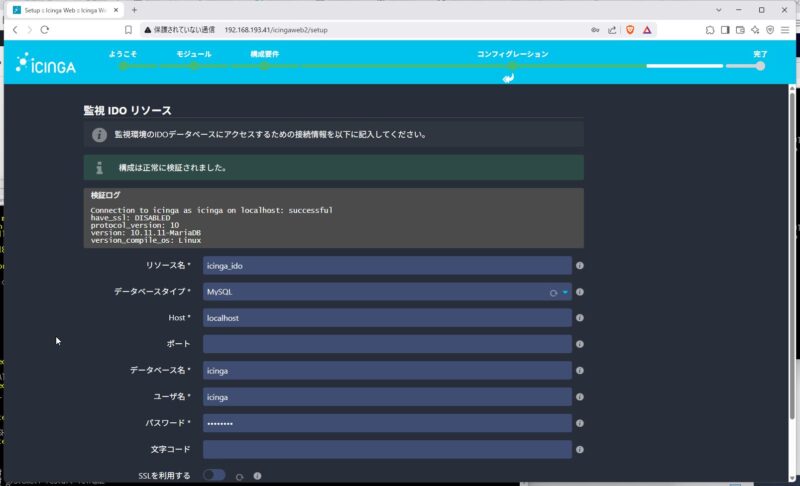Click the empty 文字コード input field
800x486 pixels.
[x=387, y=449]
